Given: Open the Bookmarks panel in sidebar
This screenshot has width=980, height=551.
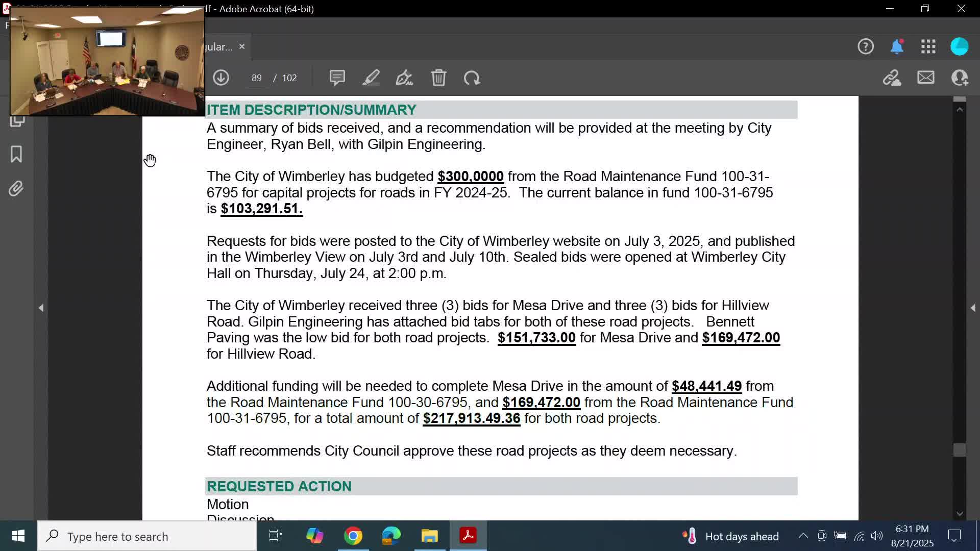Looking at the screenshot, I should pyautogui.click(x=16, y=155).
